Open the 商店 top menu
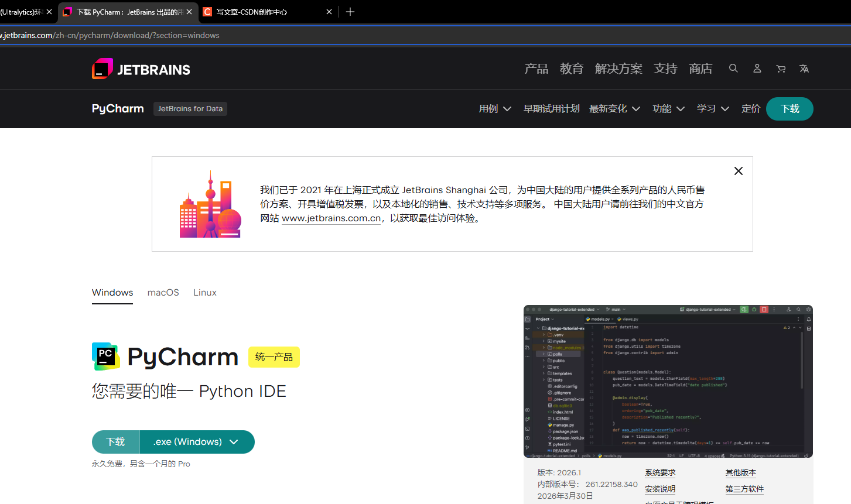 pyautogui.click(x=700, y=68)
